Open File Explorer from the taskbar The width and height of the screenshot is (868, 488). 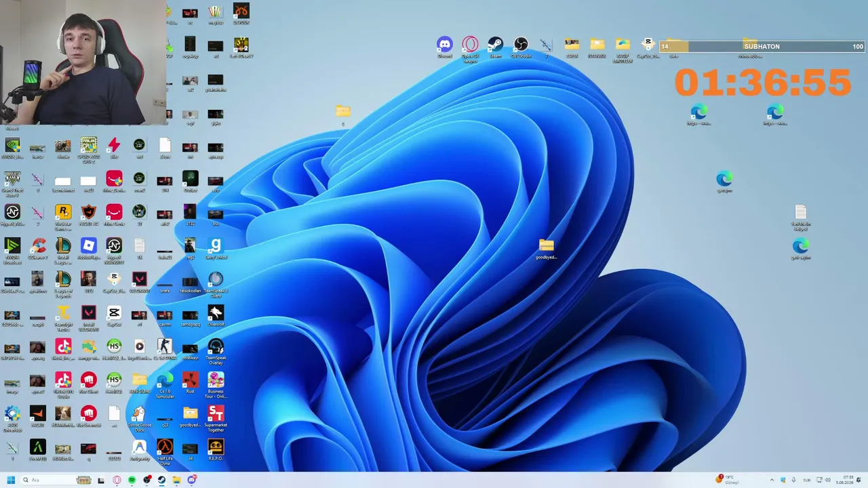[x=176, y=480]
